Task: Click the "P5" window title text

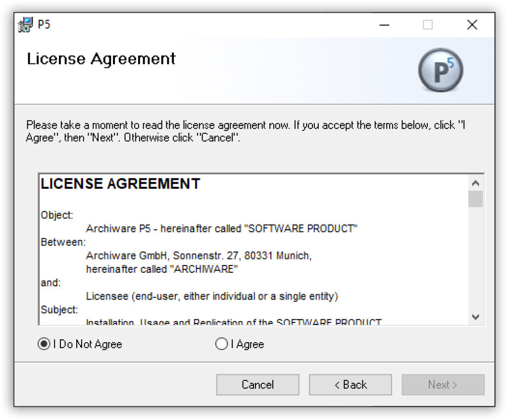Action: click(44, 25)
